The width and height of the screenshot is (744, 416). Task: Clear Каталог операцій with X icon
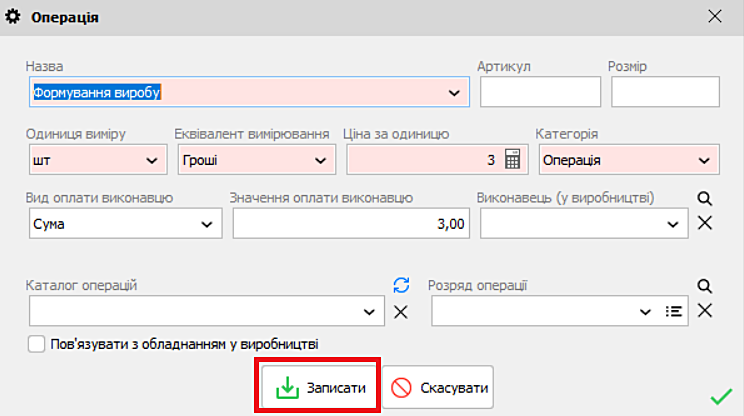pos(401,311)
